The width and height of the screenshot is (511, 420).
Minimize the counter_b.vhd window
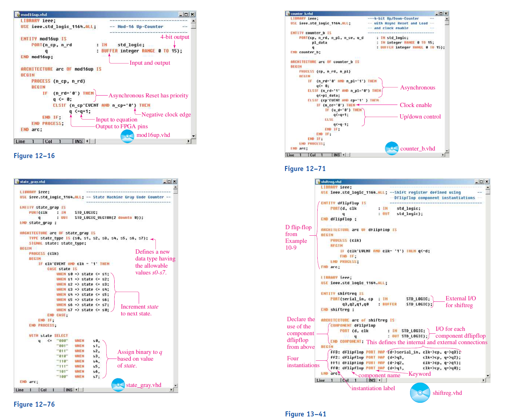(x=437, y=13)
